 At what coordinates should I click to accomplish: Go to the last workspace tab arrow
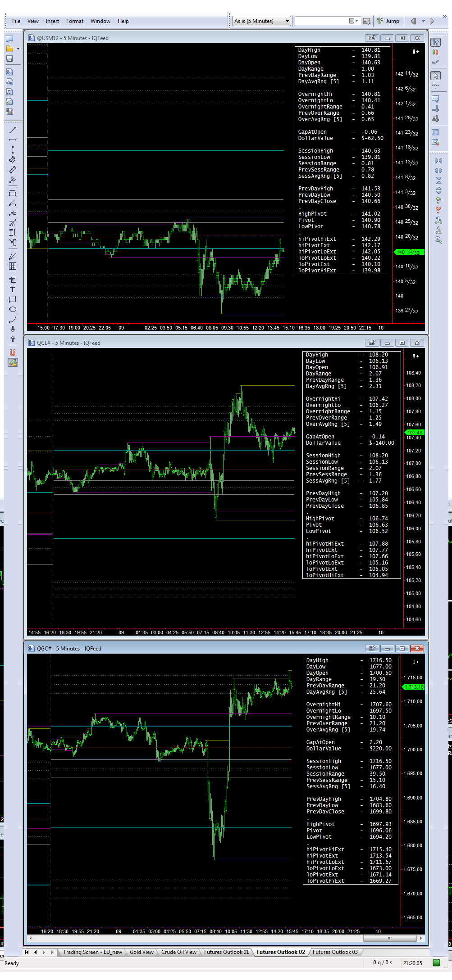coord(52,952)
